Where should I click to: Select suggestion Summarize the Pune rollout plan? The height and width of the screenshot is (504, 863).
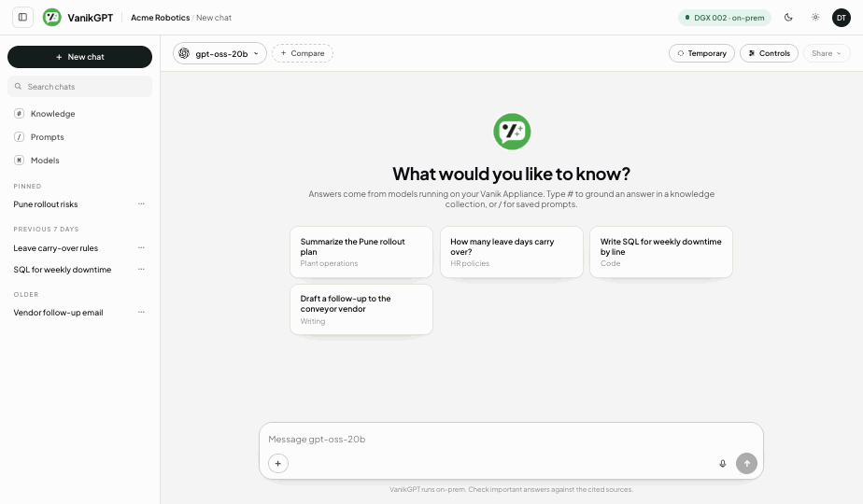pos(361,252)
